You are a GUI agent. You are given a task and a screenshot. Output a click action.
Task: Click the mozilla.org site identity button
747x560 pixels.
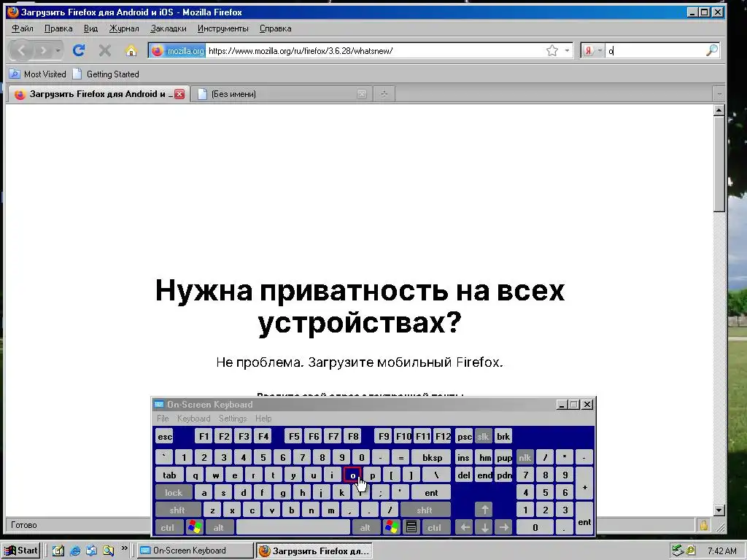pos(177,50)
